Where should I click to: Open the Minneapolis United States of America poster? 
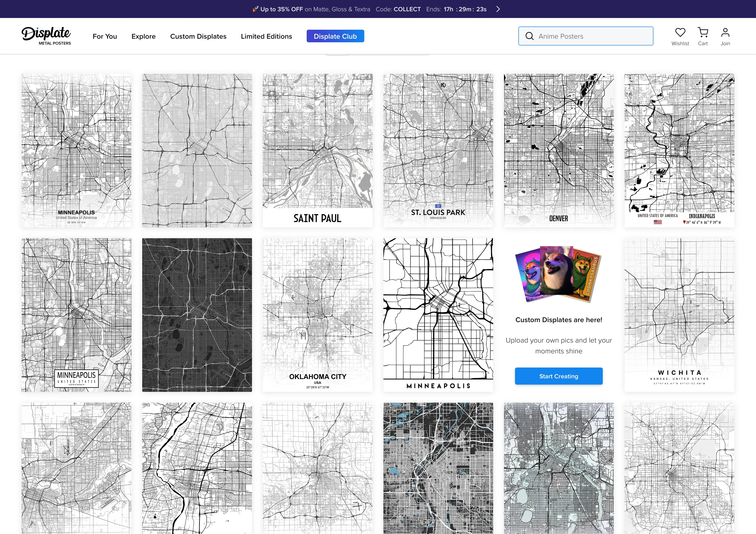point(76,150)
